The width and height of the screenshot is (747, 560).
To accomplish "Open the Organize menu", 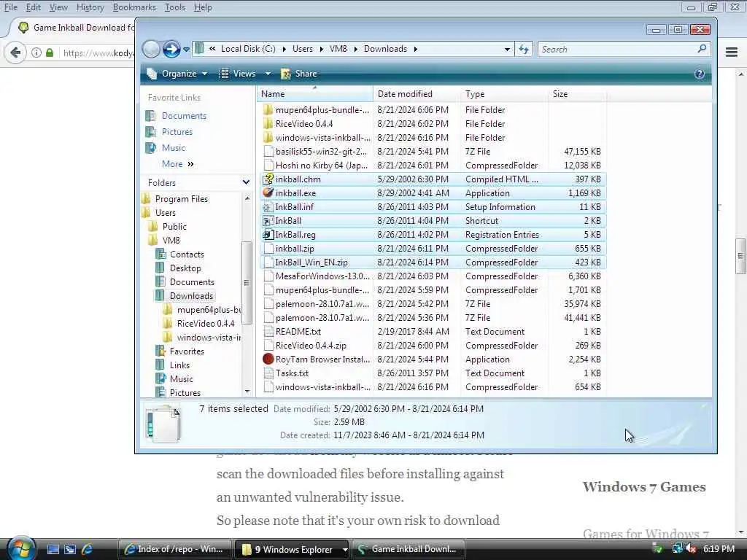I will [x=177, y=74].
